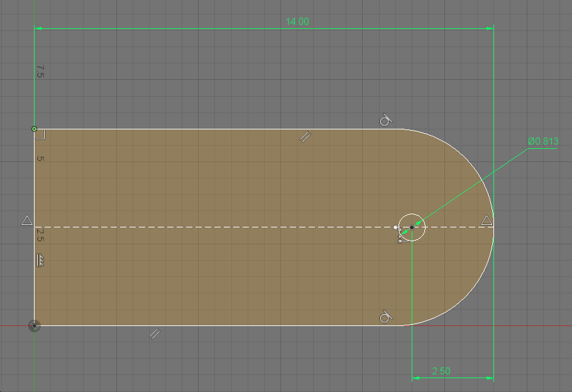Screen dimensions: 572x392
Task: Click the symmetry triangle glyph on the left edge
Action: 26,221
